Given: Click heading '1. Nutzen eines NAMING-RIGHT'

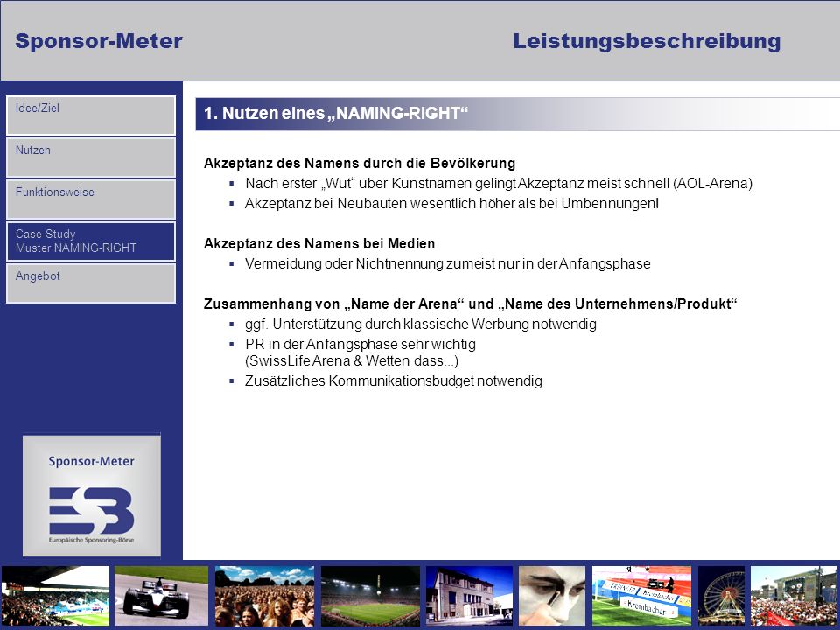Looking at the screenshot, I should pos(336,114).
